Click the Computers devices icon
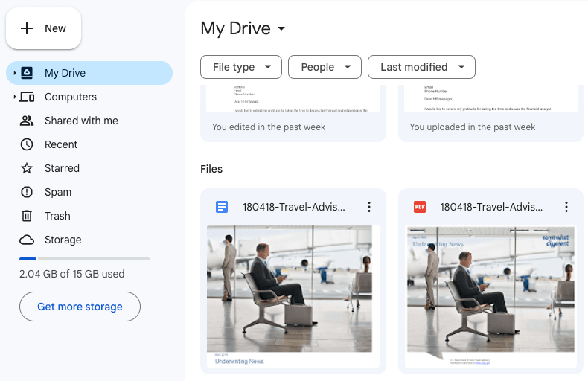The image size is (588, 381). click(28, 97)
